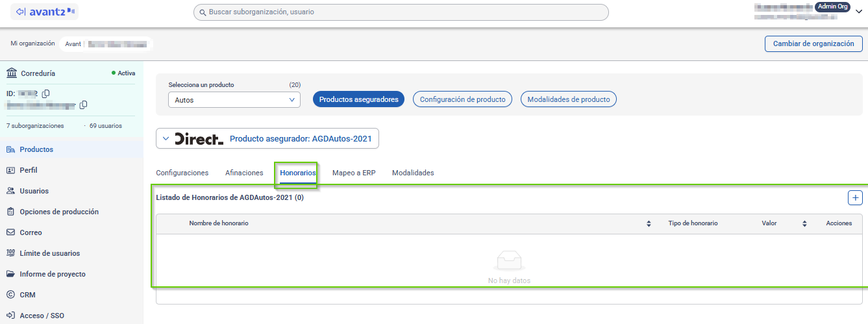Click the avantz logo
The image size is (868, 324).
44,11
